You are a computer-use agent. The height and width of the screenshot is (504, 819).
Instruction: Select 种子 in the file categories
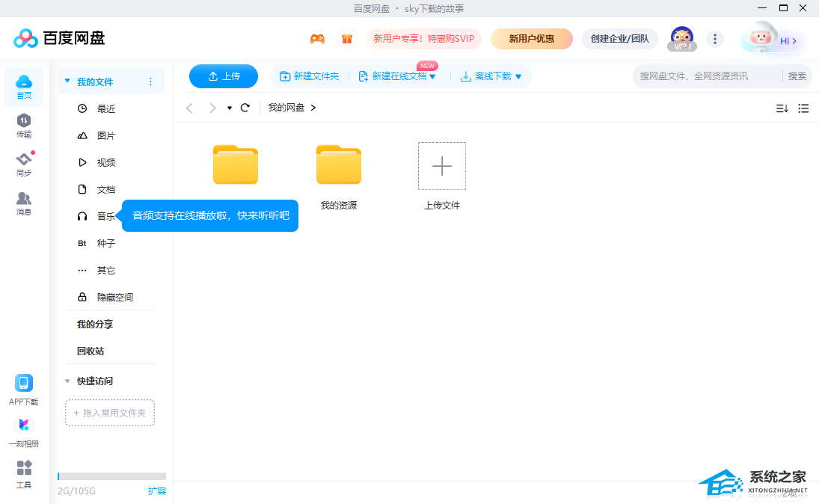tap(106, 243)
